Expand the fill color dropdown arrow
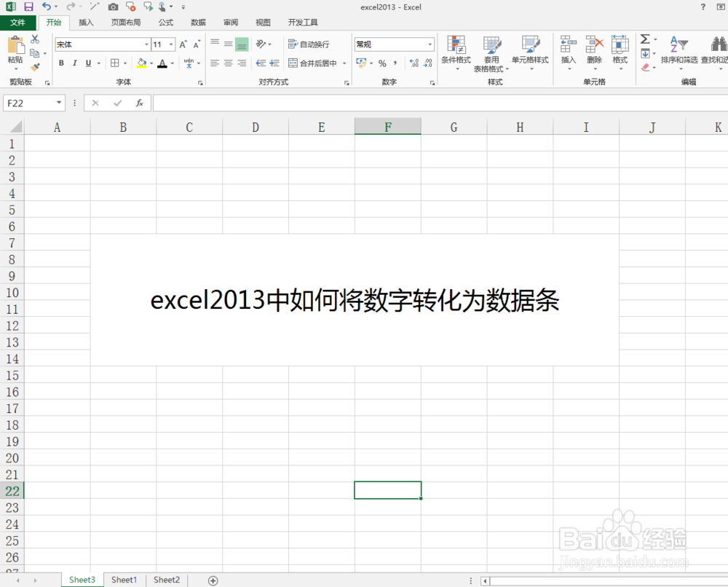The height and width of the screenshot is (587, 728). click(x=152, y=63)
